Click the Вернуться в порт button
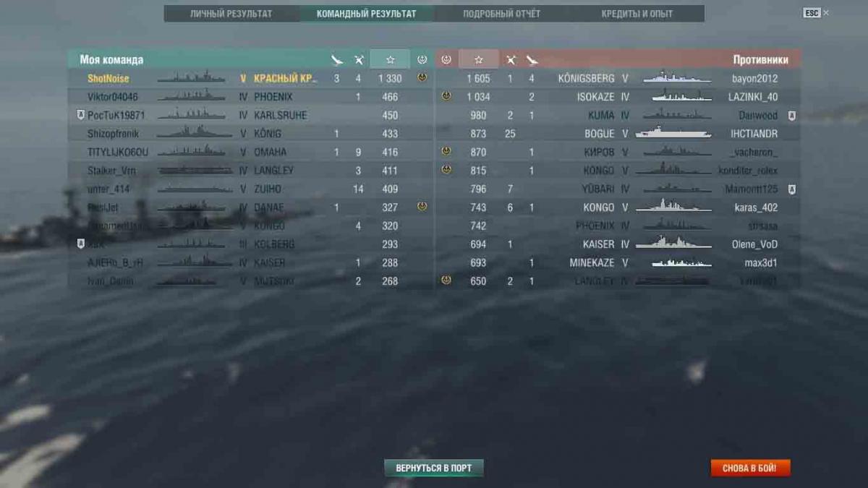Image resolution: width=868 pixels, height=488 pixels. [x=434, y=468]
